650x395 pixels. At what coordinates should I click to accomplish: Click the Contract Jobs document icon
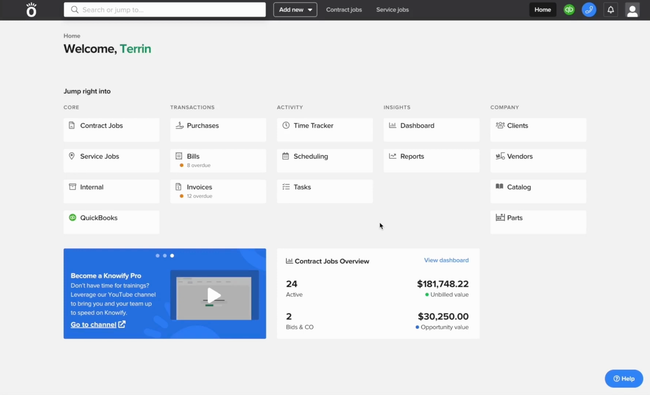coord(72,125)
